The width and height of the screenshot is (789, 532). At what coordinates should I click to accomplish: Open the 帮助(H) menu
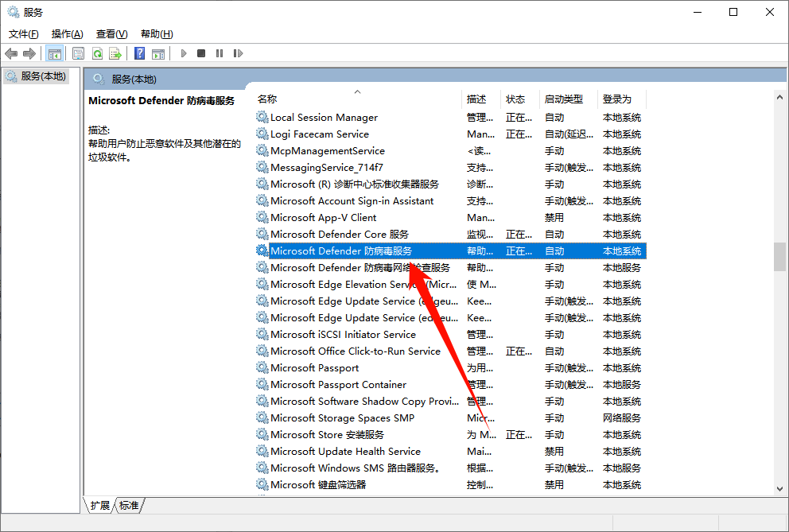[157, 33]
